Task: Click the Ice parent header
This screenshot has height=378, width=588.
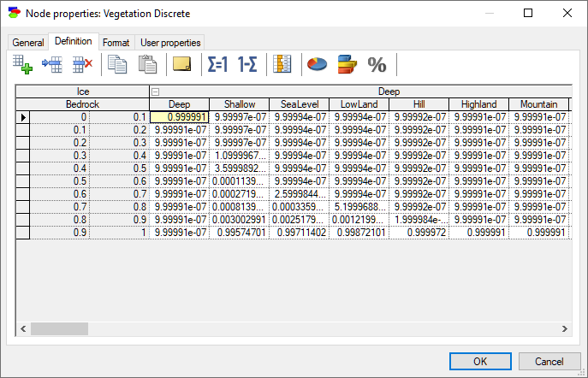Action: pyautogui.click(x=83, y=92)
